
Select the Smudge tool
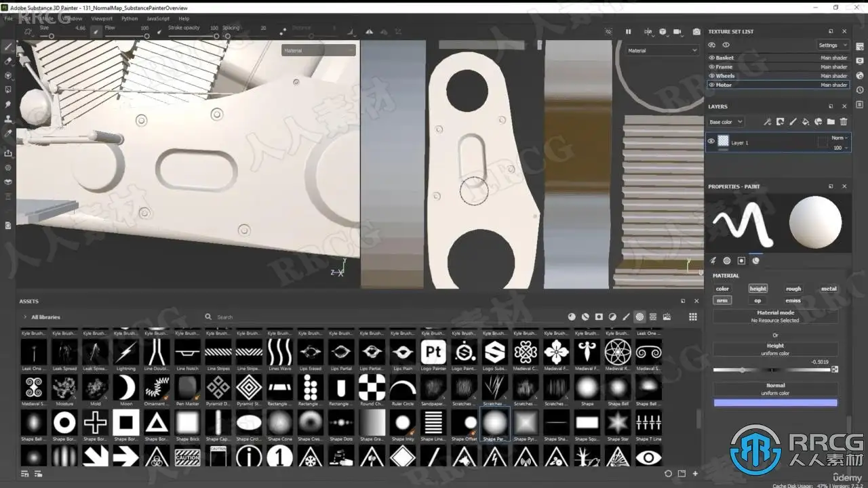[x=8, y=104]
